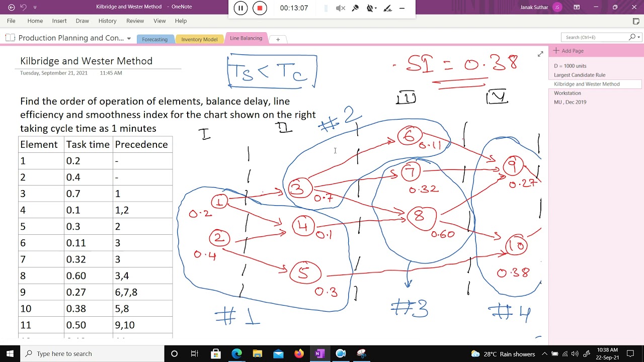This screenshot has height=362, width=644.
Task: Click the page time 11:45 AM
Action: 111,73
